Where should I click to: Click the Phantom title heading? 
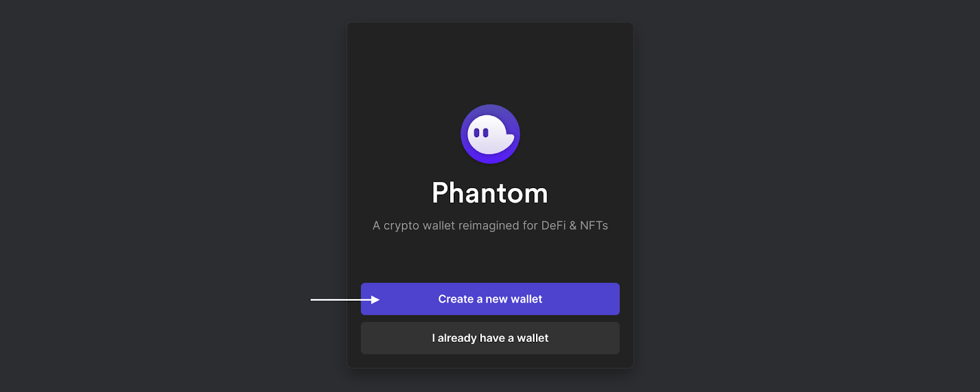pyautogui.click(x=490, y=193)
